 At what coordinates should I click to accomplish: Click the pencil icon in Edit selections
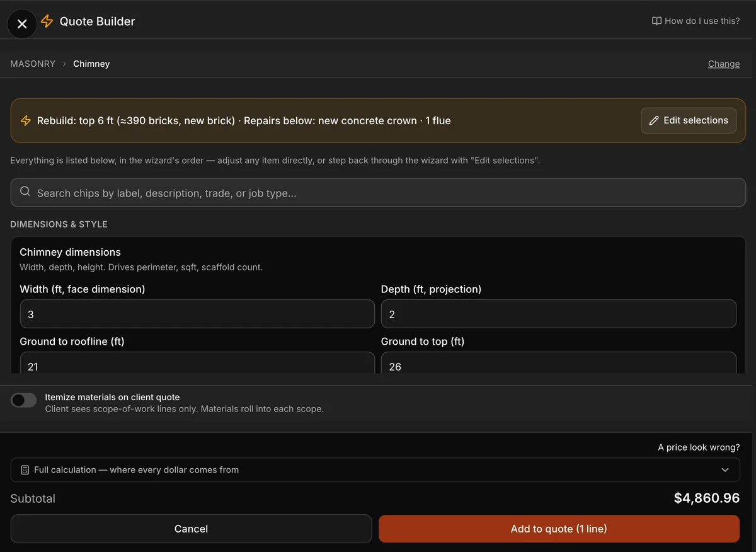click(654, 120)
